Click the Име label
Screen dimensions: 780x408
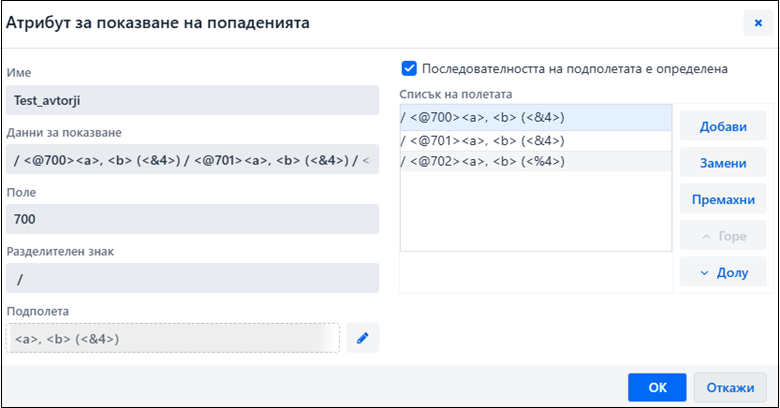[x=19, y=73]
